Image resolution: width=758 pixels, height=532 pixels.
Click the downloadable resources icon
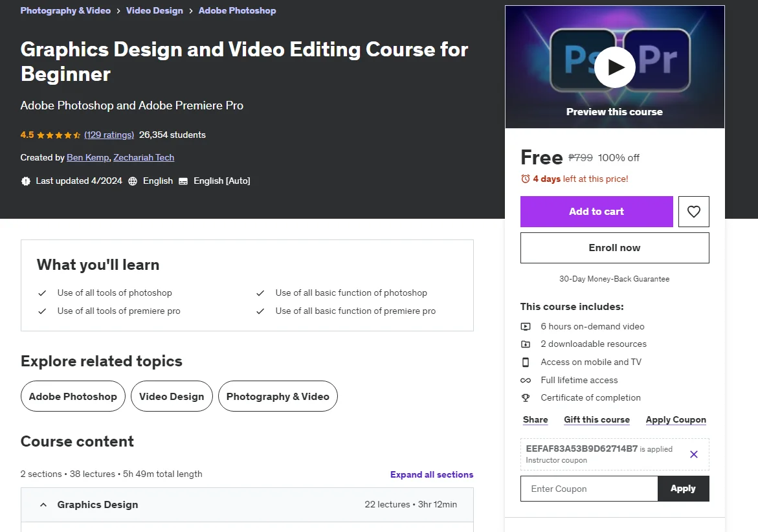point(526,344)
